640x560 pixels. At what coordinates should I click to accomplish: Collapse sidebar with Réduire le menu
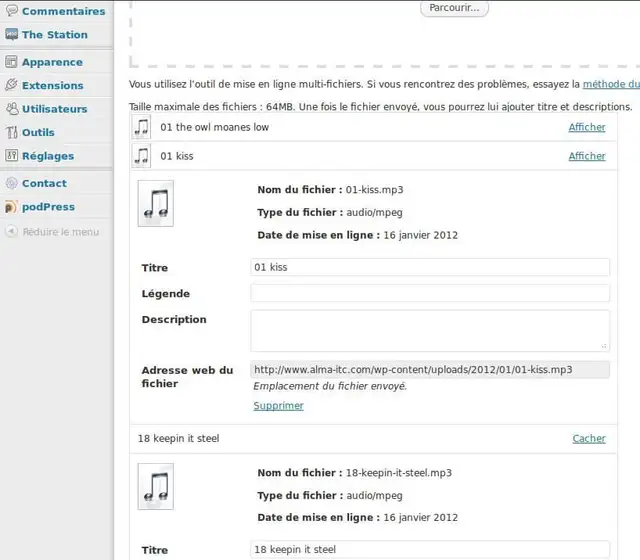[x=61, y=232]
